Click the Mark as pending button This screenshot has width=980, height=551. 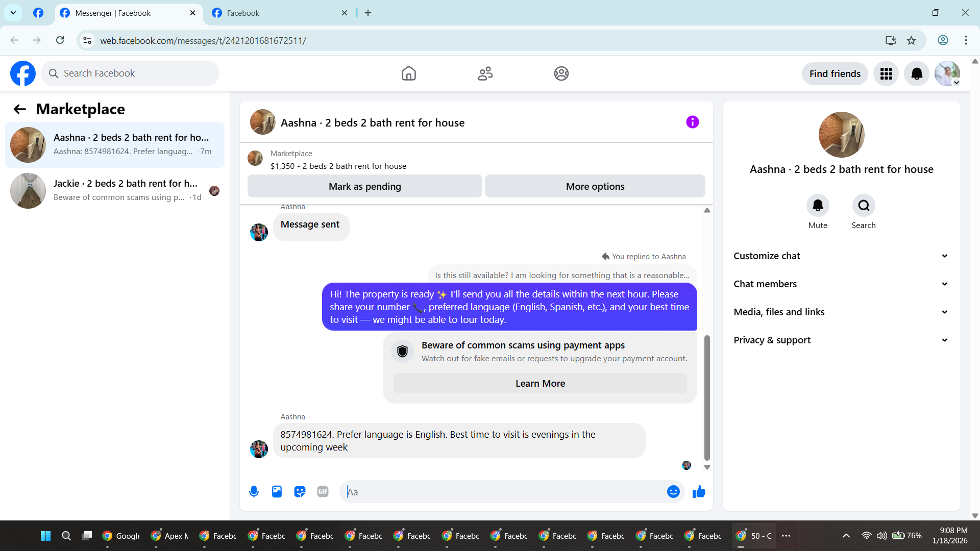tap(364, 187)
